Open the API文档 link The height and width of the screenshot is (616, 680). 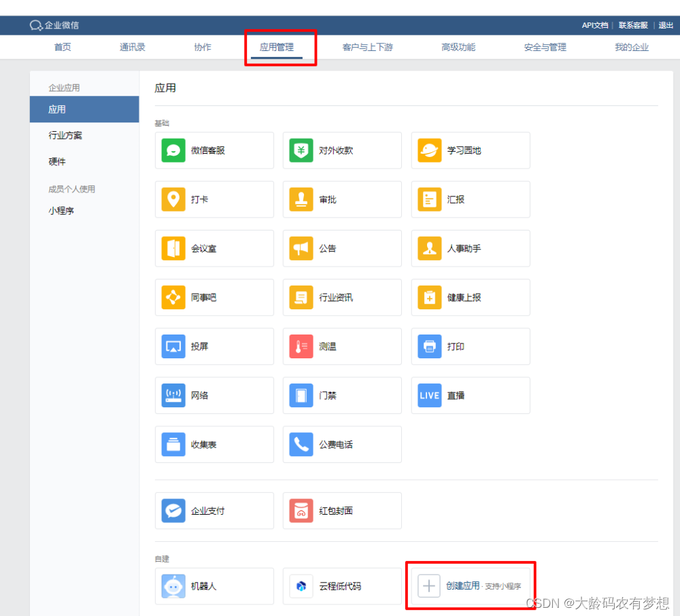[x=594, y=25]
